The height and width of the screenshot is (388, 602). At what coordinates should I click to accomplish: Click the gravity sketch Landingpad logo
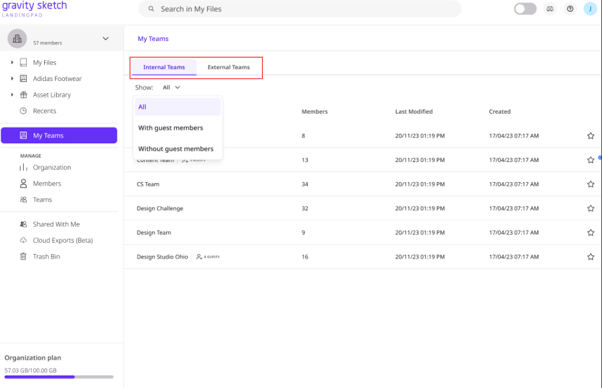click(35, 9)
